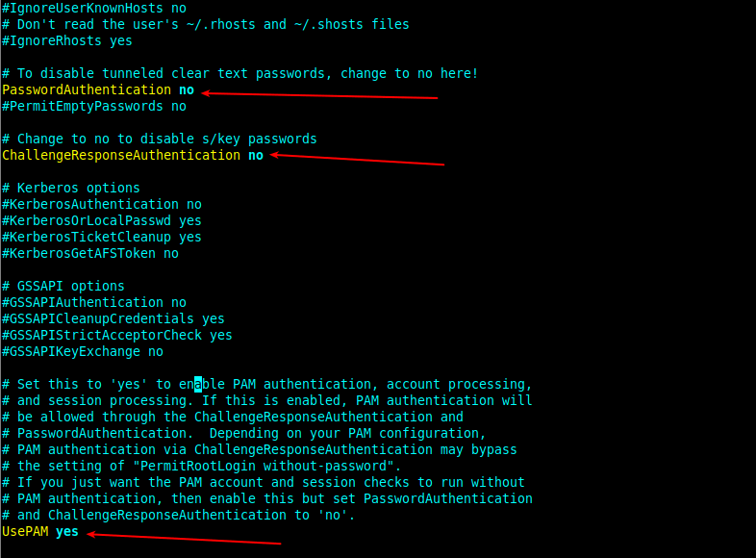The image size is (756, 558).
Task: Click the UsePAM keyword
Action: click(x=25, y=531)
